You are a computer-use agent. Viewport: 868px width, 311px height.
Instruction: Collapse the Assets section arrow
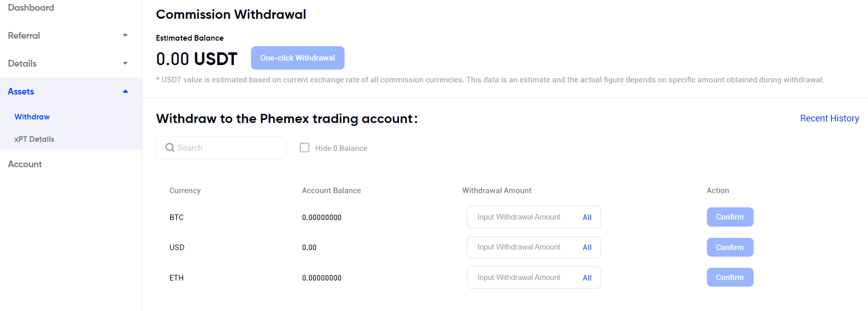[125, 91]
